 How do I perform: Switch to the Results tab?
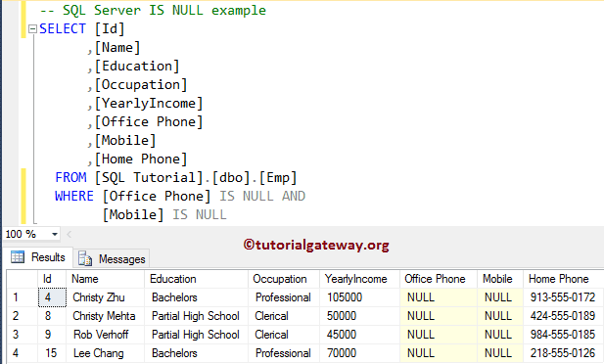38,257
